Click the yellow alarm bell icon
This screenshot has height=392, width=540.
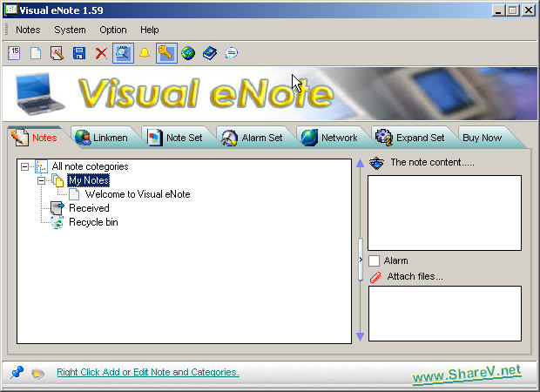(x=145, y=53)
